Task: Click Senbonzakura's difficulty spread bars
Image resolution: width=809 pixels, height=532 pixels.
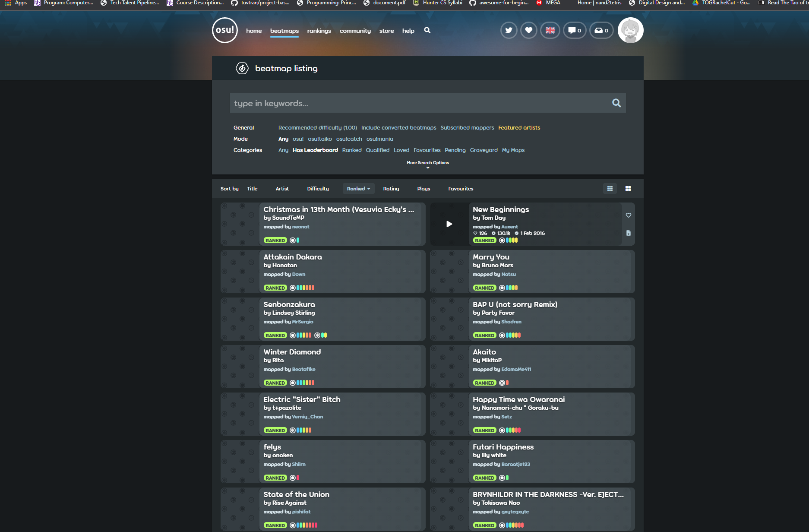Action: point(303,335)
